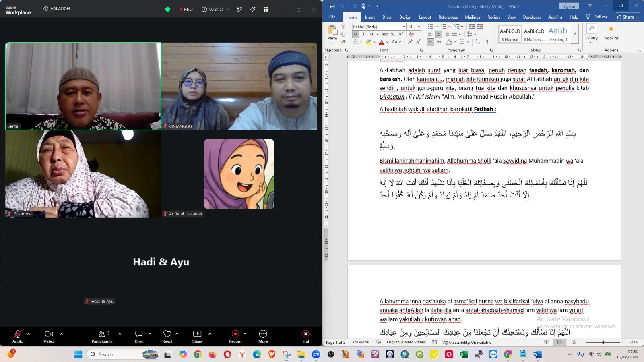The width and height of the screenshot is (644, 362).
Task: Select the Format Painter brush in Word
Action: 343,42
